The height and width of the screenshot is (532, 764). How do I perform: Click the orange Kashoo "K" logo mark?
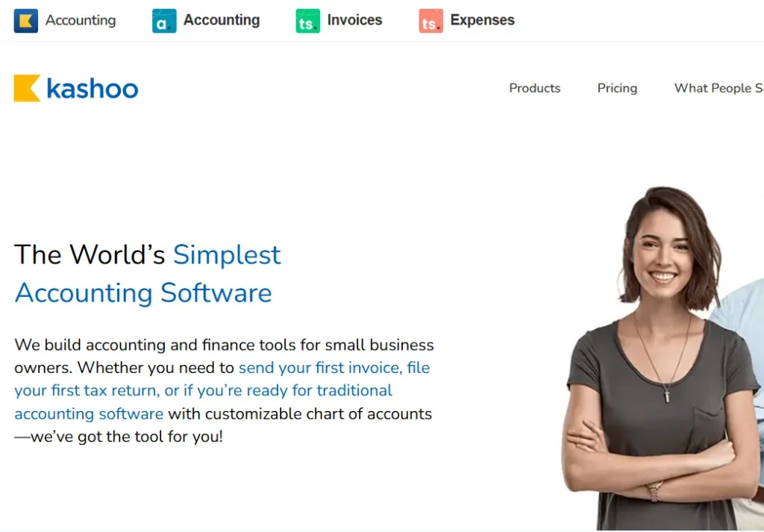[27, 87]
